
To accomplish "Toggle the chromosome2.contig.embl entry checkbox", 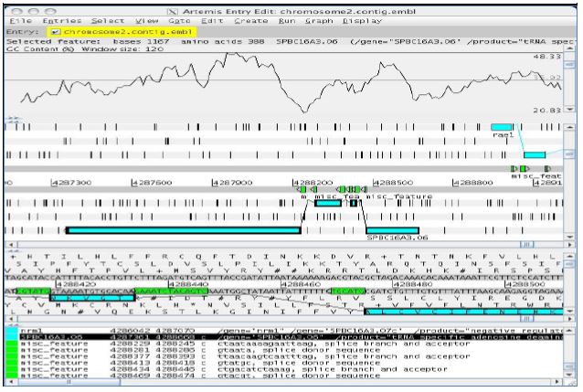I will (56, 31).
